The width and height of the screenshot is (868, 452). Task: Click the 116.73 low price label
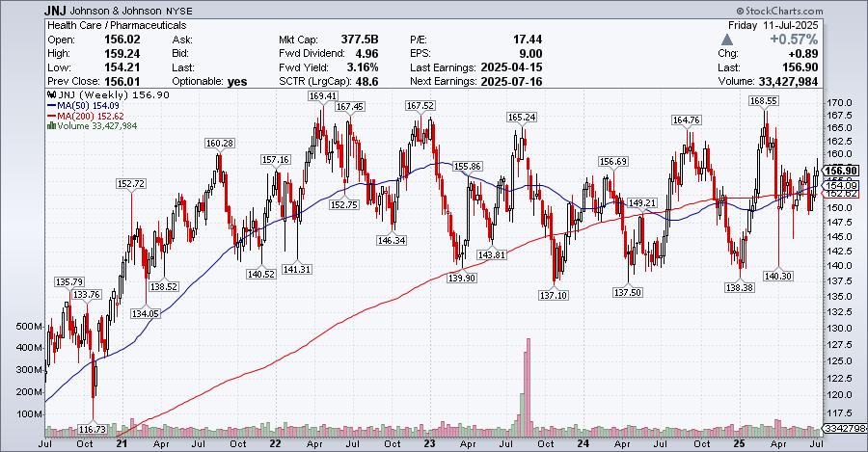92,429
